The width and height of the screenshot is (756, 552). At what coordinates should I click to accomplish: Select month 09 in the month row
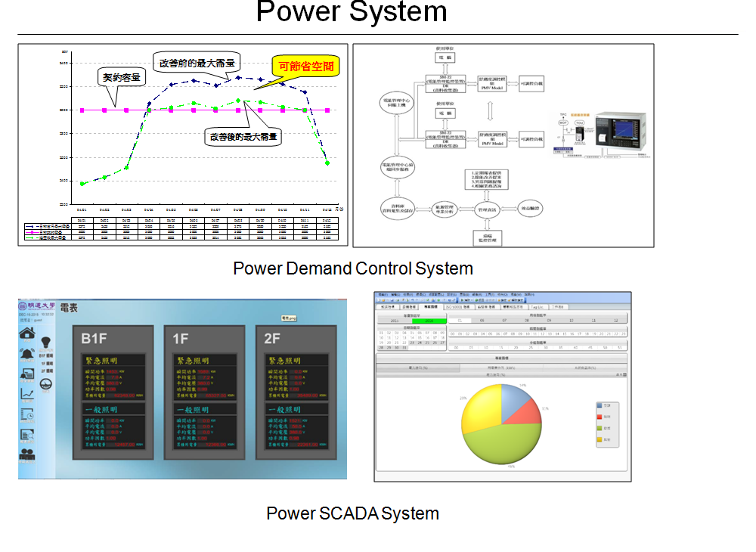(x=549, y=321)
